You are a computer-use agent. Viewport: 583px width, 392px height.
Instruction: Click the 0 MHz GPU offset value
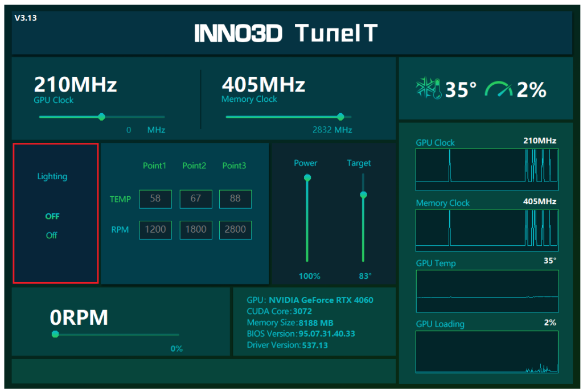pyautogui.click(x=146, y=130)
